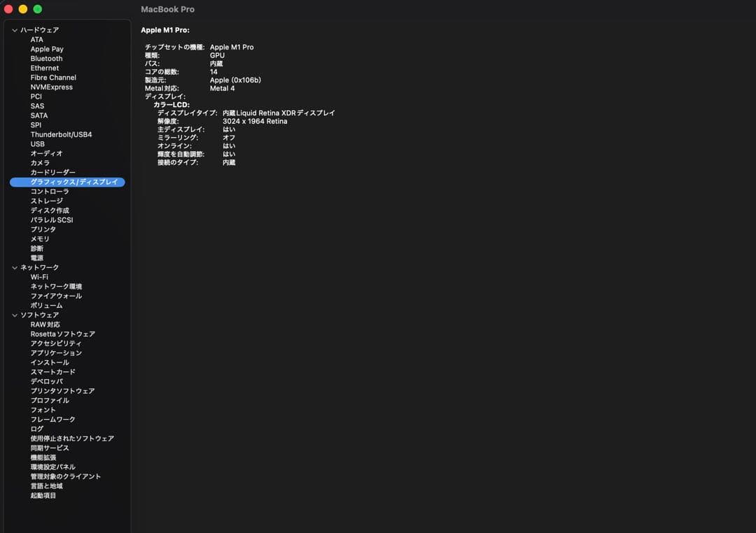Image resolution: width=756 pixels, height=533 pixels.
Task: Open the メモリ entry
Action: [x=40, y=239]
